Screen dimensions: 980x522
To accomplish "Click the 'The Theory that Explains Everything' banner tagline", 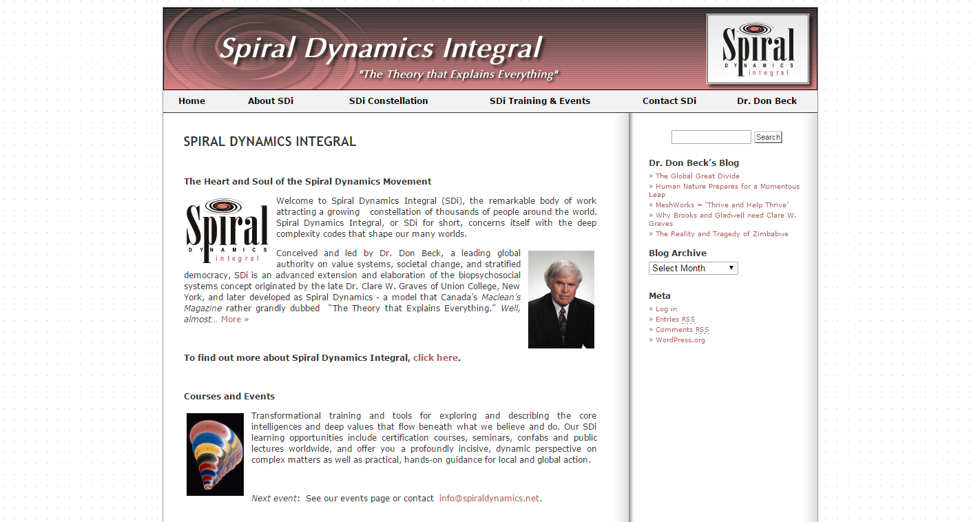I will point(459,74).
